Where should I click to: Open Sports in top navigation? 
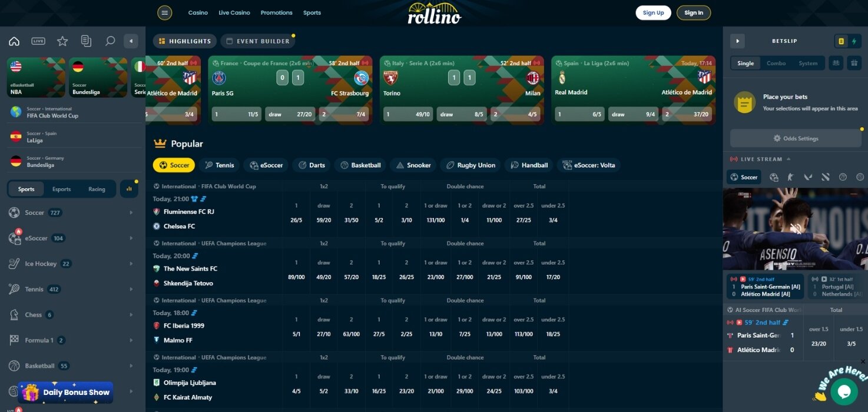pos(312,12)
